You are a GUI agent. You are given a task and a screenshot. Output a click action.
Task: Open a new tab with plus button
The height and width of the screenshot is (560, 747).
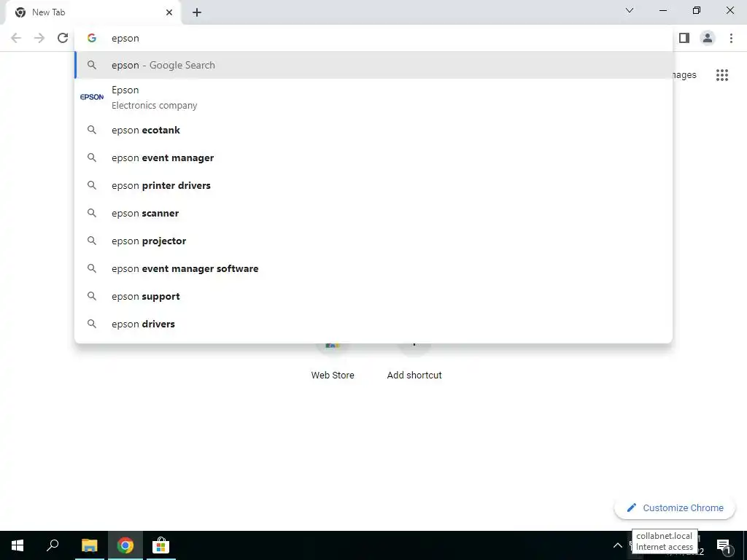click(197, 12)
